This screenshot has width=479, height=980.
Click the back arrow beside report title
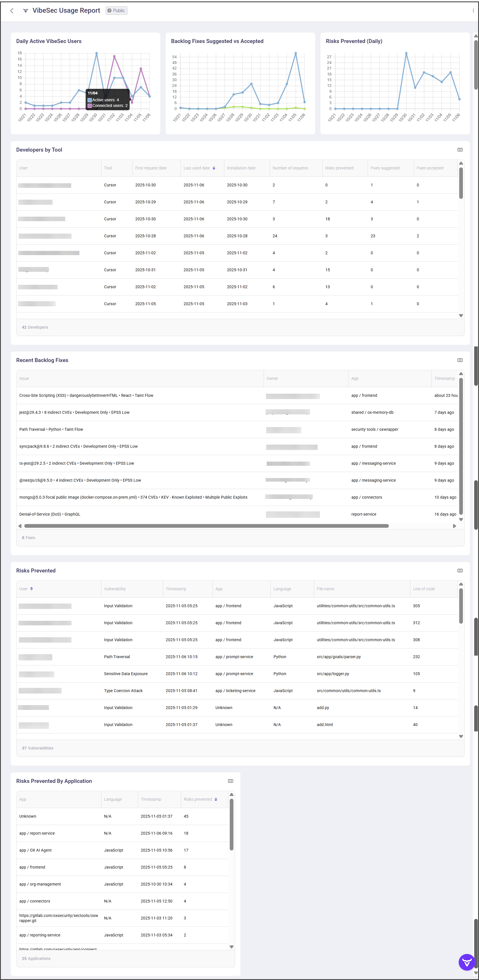pos(12,11)
